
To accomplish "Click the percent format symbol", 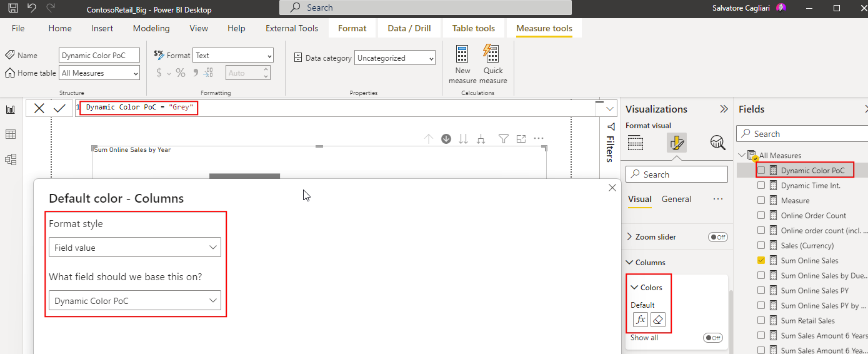I will [181, 73].
